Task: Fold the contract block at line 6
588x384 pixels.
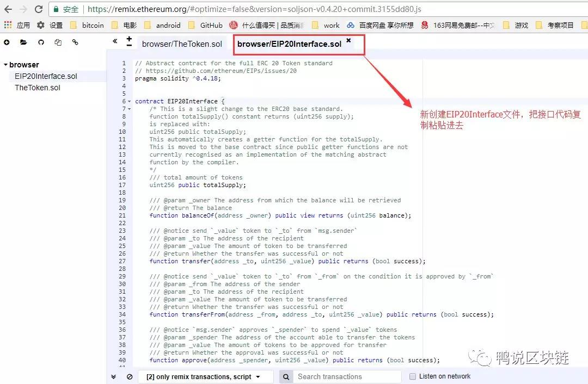Action: click(130, 102)
